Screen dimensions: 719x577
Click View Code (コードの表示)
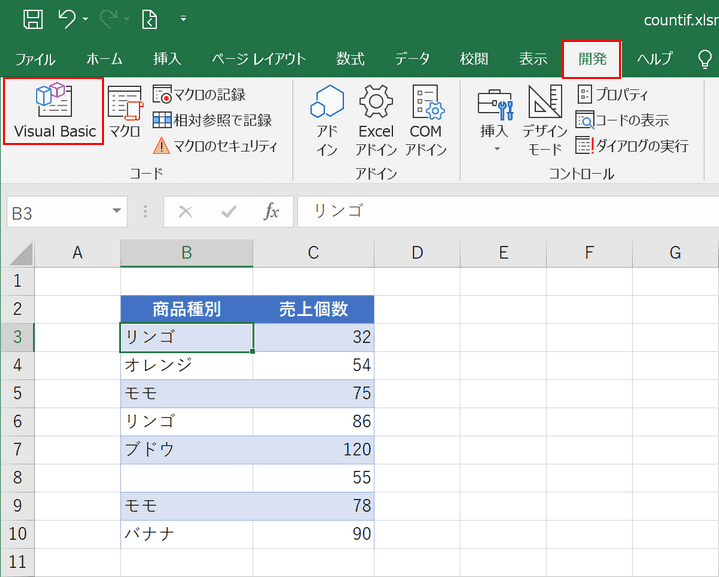pyautogui.click(x=622, y=120)
